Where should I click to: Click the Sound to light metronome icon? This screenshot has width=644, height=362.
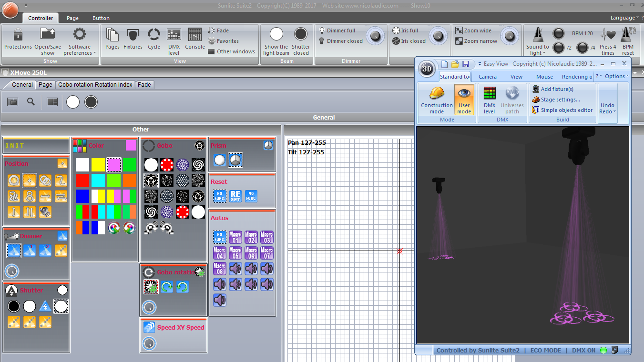537,34
